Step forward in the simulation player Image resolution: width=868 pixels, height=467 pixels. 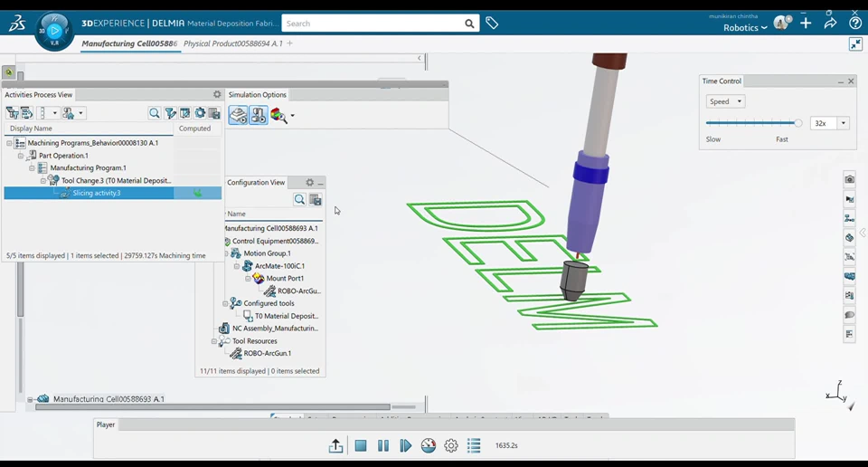click(406, 445)
